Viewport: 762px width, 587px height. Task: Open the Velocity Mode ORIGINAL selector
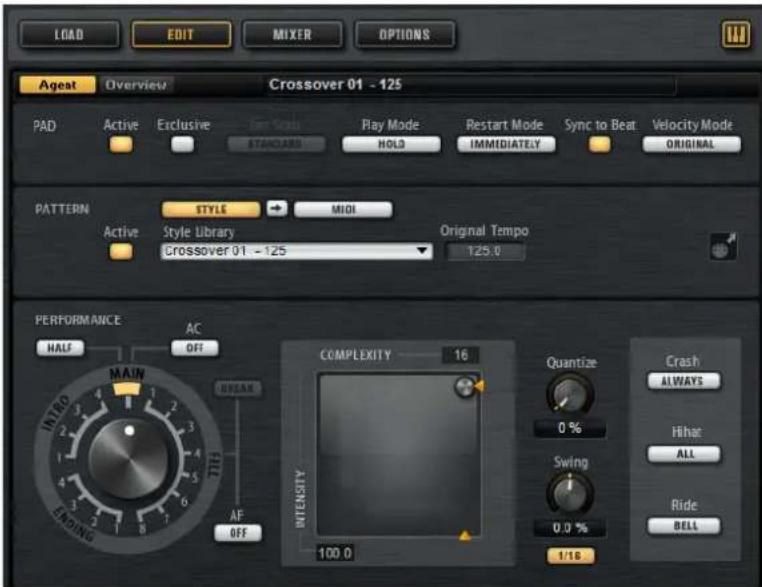[x=692, y=144]
